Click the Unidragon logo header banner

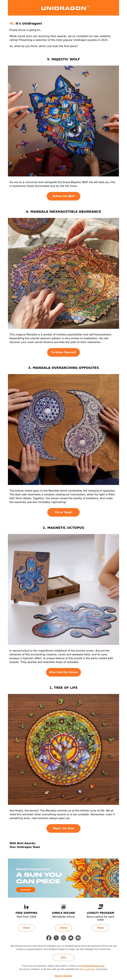click(63, 8)
